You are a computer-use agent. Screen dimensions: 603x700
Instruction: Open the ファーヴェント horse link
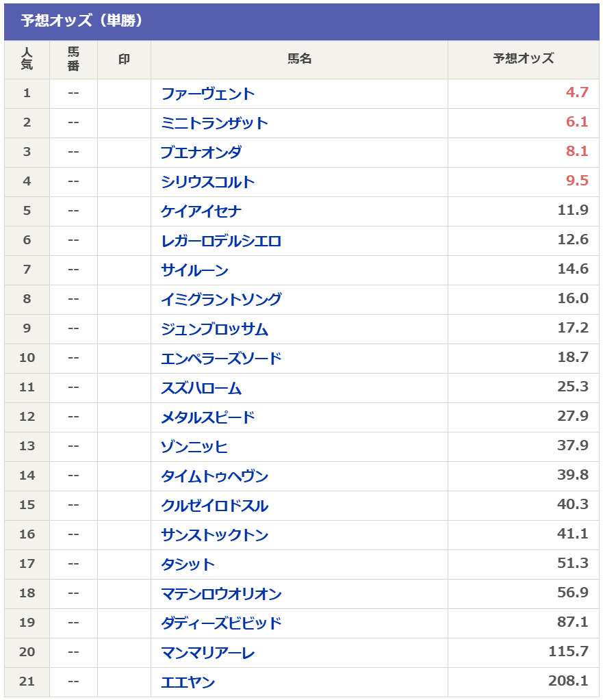[x=207, y=94]
